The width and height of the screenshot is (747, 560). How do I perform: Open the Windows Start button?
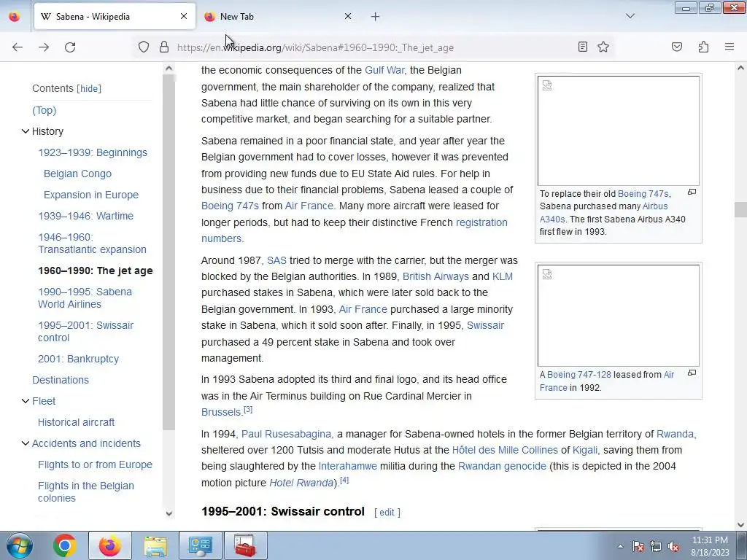[x=19, y=545]
